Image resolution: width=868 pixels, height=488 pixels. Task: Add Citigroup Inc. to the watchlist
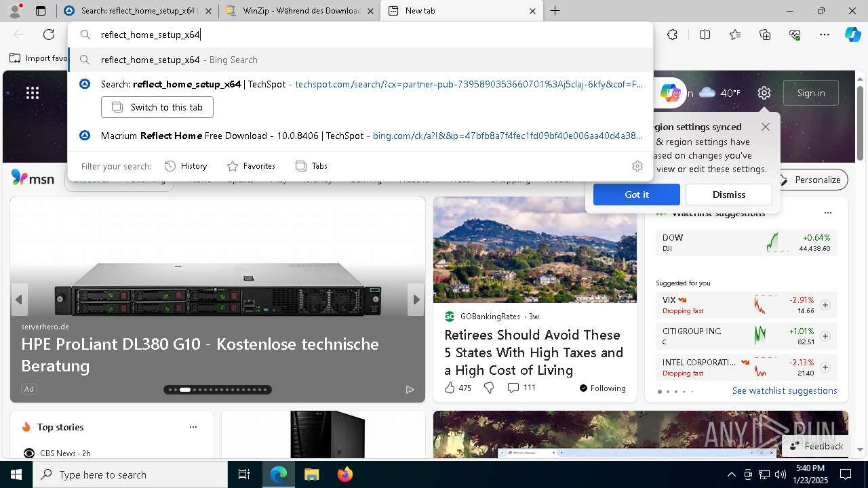[x=825, y=336]
